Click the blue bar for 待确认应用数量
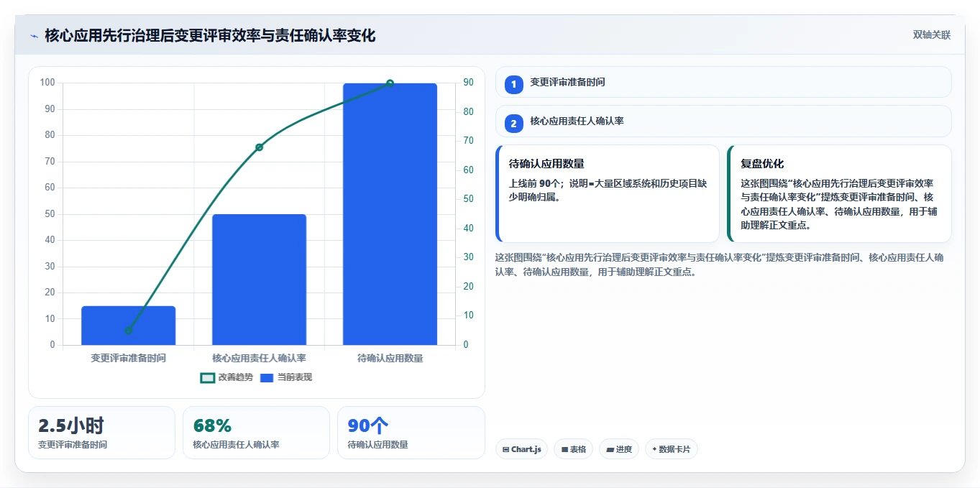This screenshot has width=980, height=488. [x=390, y=214]
